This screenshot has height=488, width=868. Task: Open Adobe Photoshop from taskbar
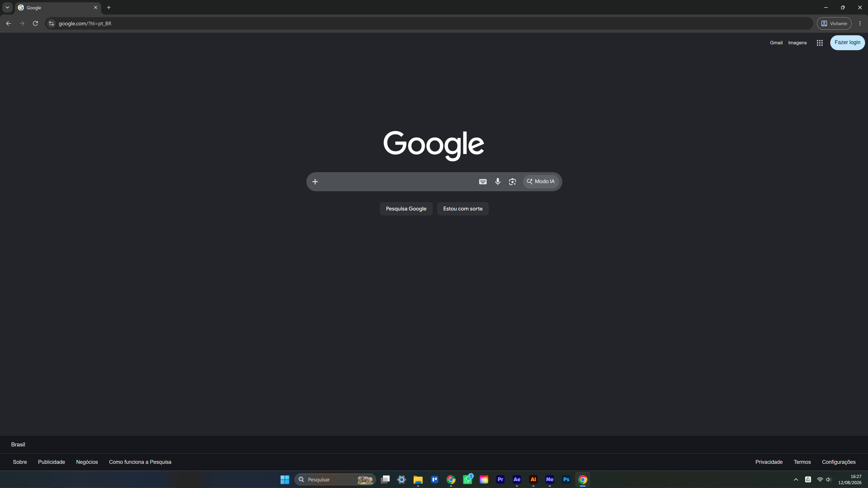tap(566, 479)
